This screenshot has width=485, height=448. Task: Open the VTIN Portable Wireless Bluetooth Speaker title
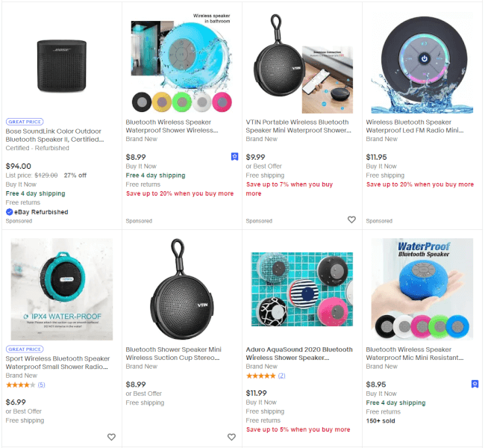[x=297, y=126]
